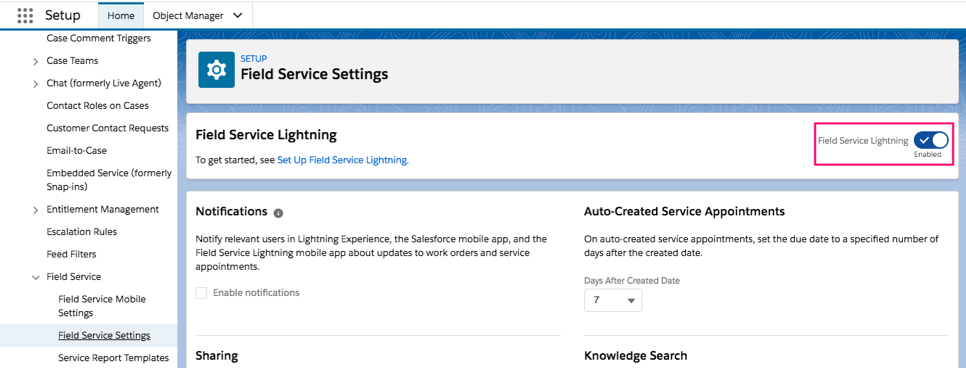
Task: Open the Object Manager tab dropdown chevron
Action: tap(238, 16)
